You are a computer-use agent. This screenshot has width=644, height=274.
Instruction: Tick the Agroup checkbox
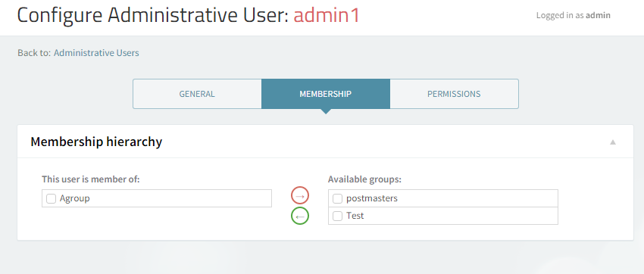pos(51,198)
